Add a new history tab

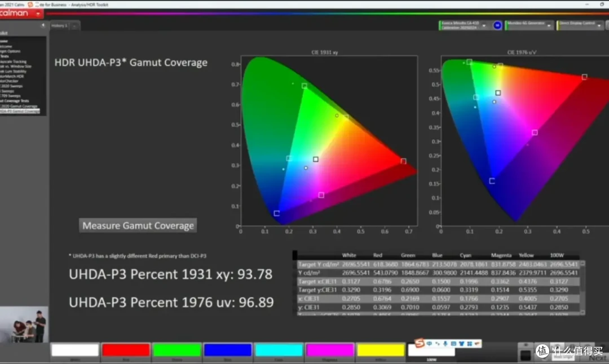coord(74,26)
